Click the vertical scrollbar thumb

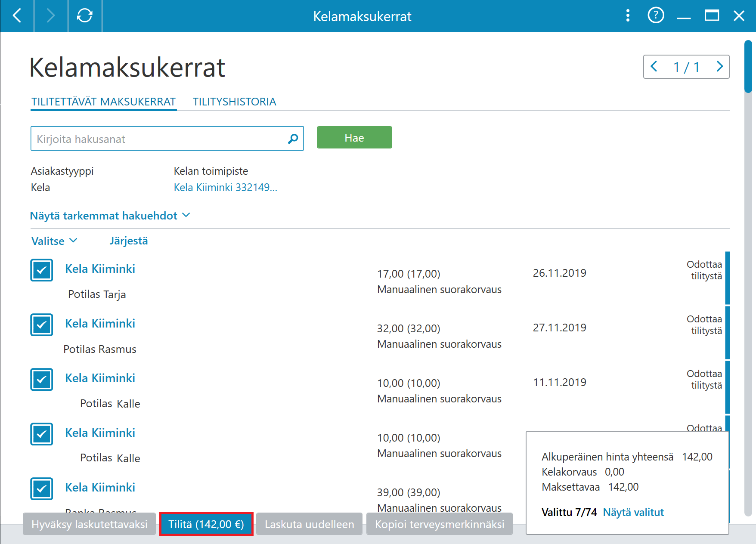click(x=748, y=66)
